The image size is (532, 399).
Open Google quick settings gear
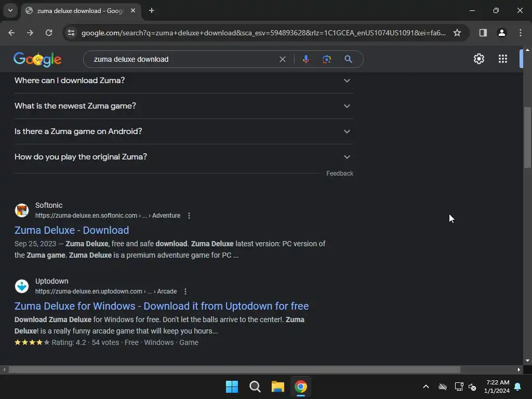point(478,59)
